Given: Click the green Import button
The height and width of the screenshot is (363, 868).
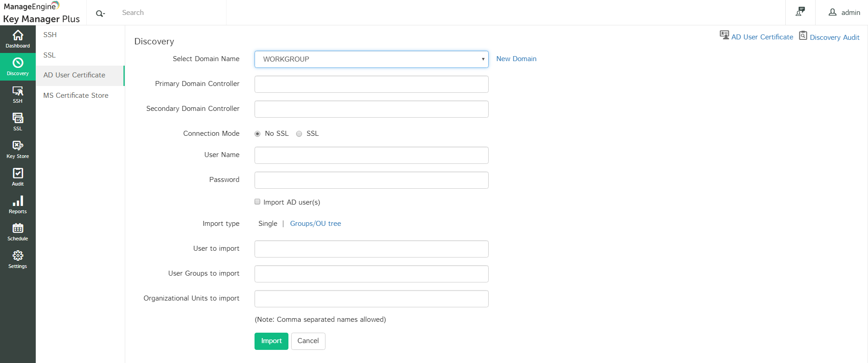Looking at the screenshot, I should pyautogui.click(x=271, y=341).
